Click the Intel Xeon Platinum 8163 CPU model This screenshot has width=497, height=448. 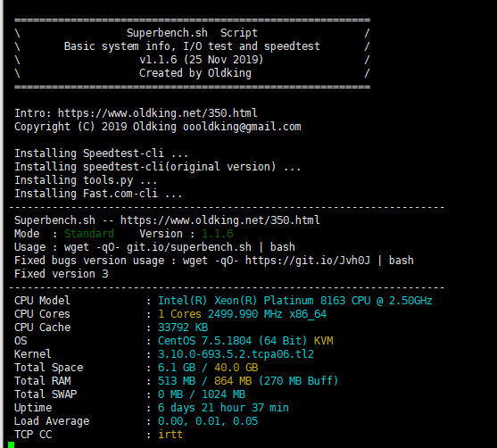[295, 301]
